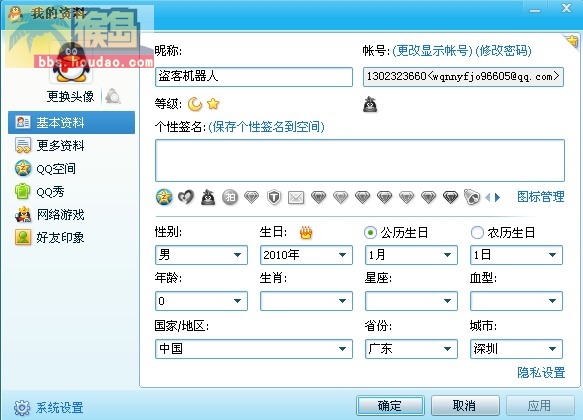Open the birth year dropdown showing 2010年
Screen dimensions: 583x420
tap(306, 255)
